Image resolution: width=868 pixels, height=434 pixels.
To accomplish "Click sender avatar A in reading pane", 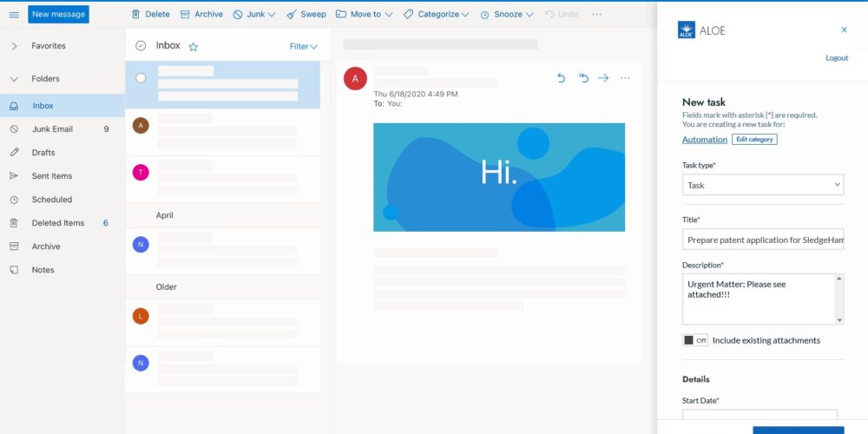I will tap(355, 78).
